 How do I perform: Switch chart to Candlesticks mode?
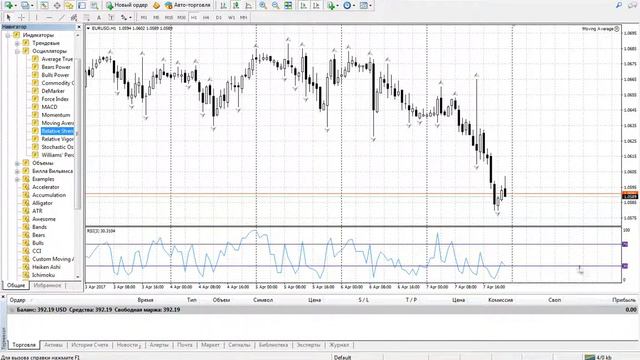pyautogui.click(x=236, y=5)
